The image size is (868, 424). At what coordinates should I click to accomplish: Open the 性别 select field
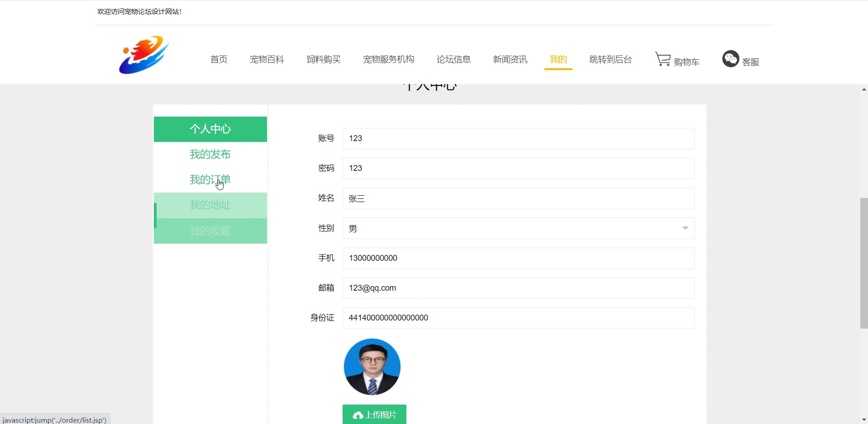click(x=518, y=228)
